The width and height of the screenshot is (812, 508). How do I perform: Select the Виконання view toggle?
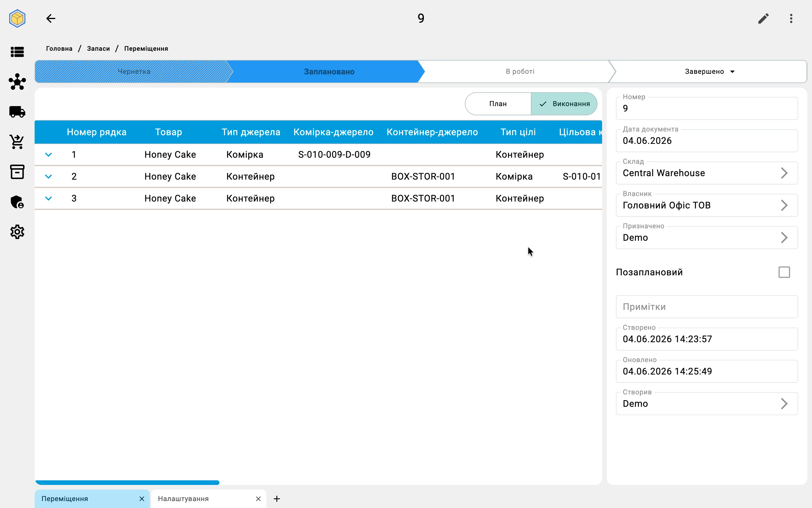pyautogui.click(x=564, y=104)
